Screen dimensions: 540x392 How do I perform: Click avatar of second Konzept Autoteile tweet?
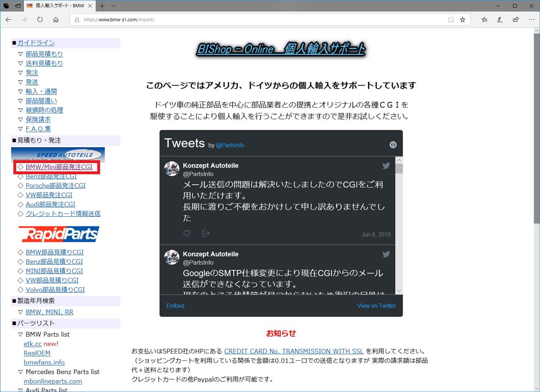172,257
